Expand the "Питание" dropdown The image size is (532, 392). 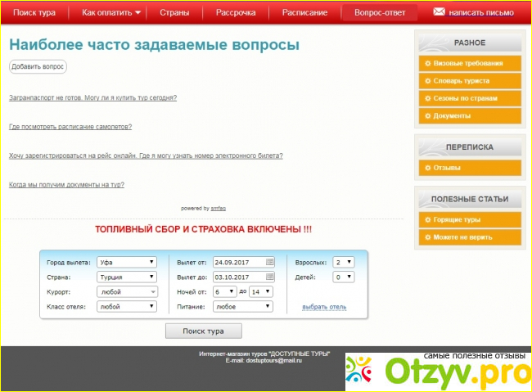[243, 307]
